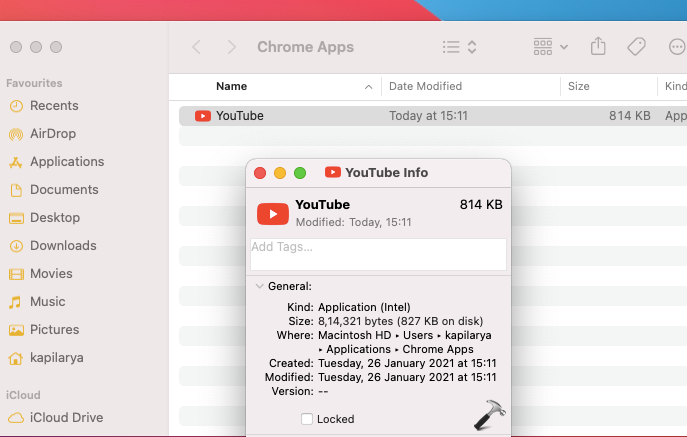Click the Where path 'Macintosh HD' text

coord(354,335)
